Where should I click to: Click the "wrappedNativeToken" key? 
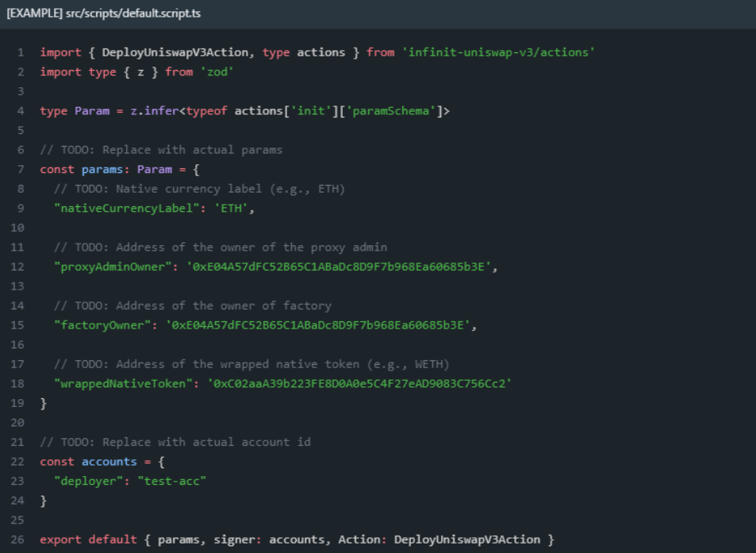point(124,384)
